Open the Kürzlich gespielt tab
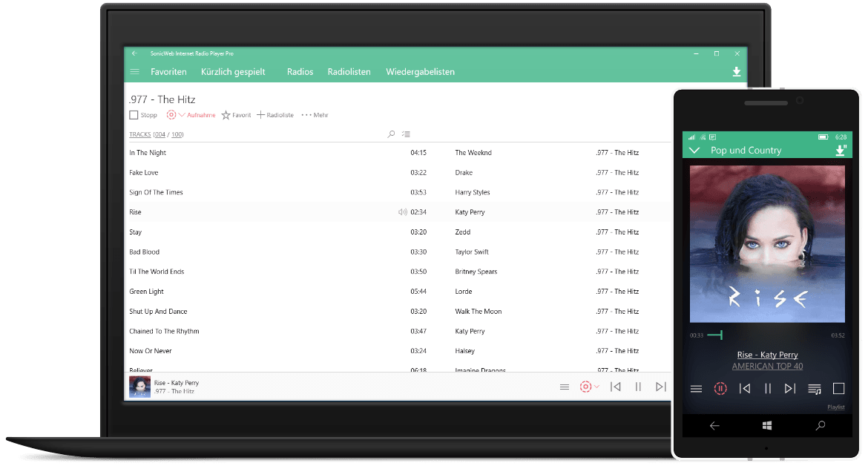This screenshot has width=868, height=466. coord(233,72)
